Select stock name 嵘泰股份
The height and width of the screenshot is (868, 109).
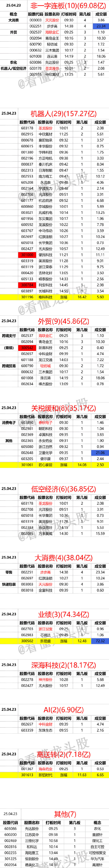tap(45, 279)
